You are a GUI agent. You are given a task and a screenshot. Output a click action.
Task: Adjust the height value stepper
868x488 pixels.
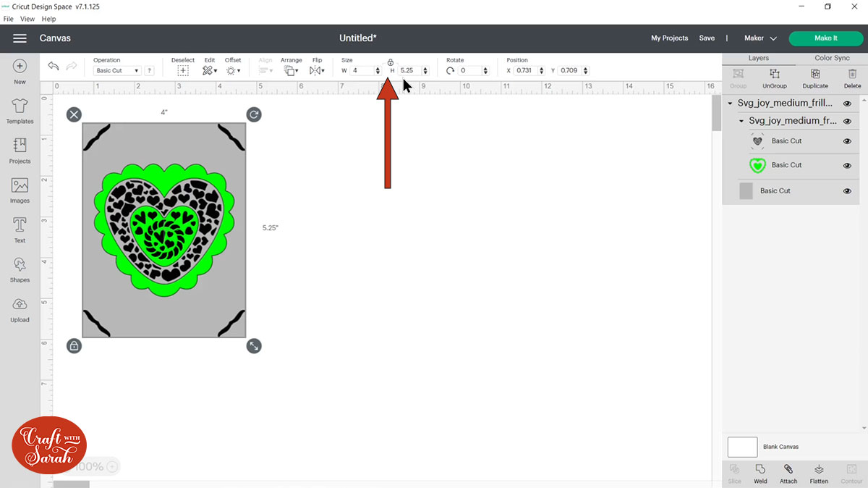[x=425, y=71]
